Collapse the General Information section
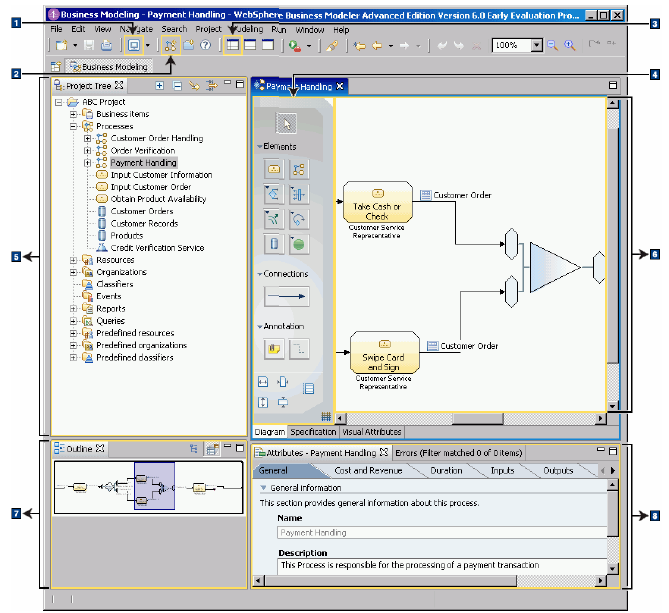669x613 pixels. tap(263, 488)
